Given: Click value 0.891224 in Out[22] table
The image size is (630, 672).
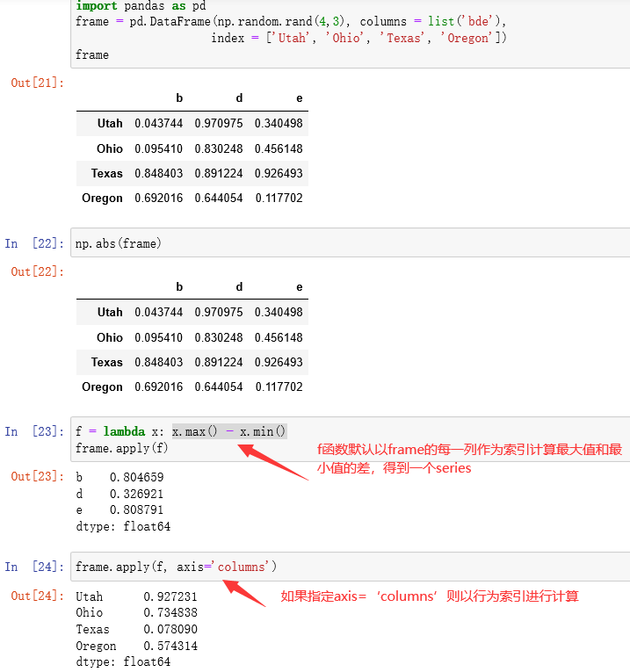Looking at the screenshot, I should [219, 363].
